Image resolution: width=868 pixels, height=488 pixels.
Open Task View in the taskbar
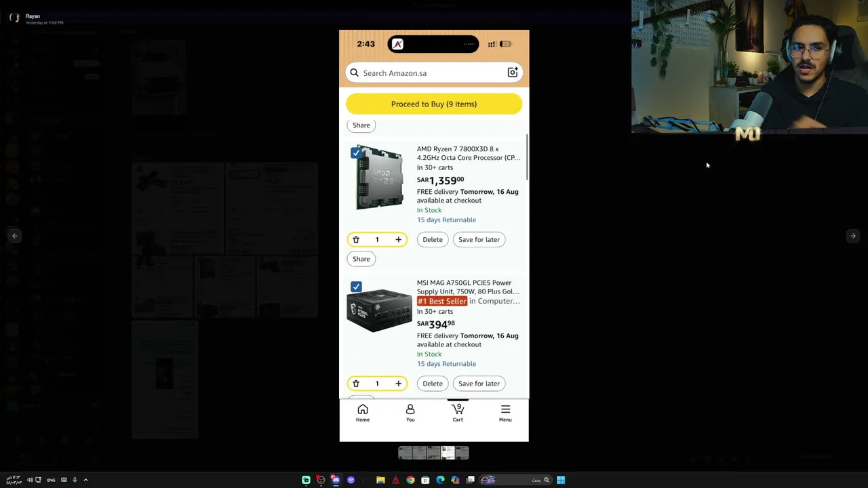click(470, 480)
